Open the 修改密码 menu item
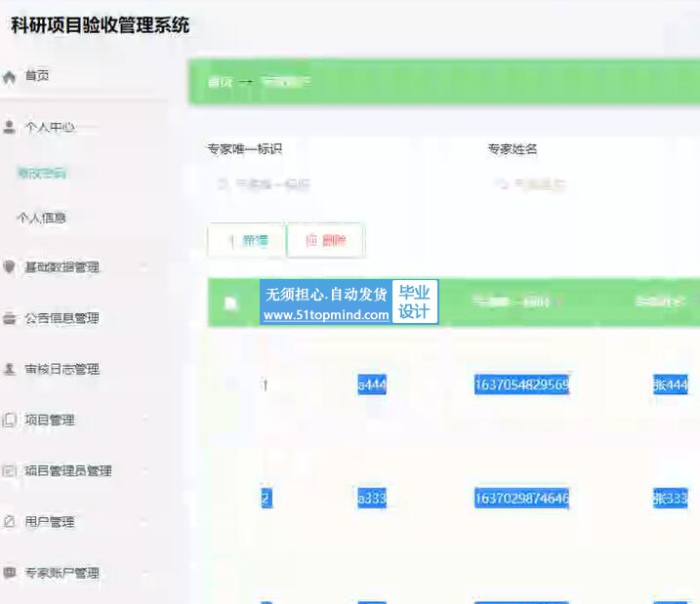 point(42,174)
